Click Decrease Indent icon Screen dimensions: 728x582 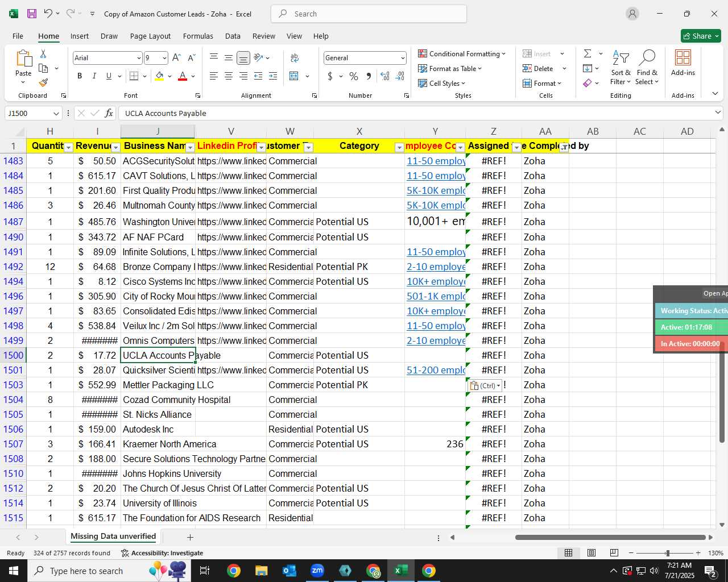[258, 76]
